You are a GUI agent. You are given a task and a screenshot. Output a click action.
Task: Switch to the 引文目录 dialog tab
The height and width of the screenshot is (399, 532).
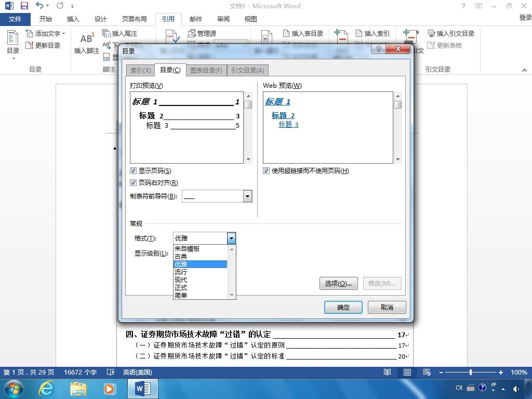[248, 70]
